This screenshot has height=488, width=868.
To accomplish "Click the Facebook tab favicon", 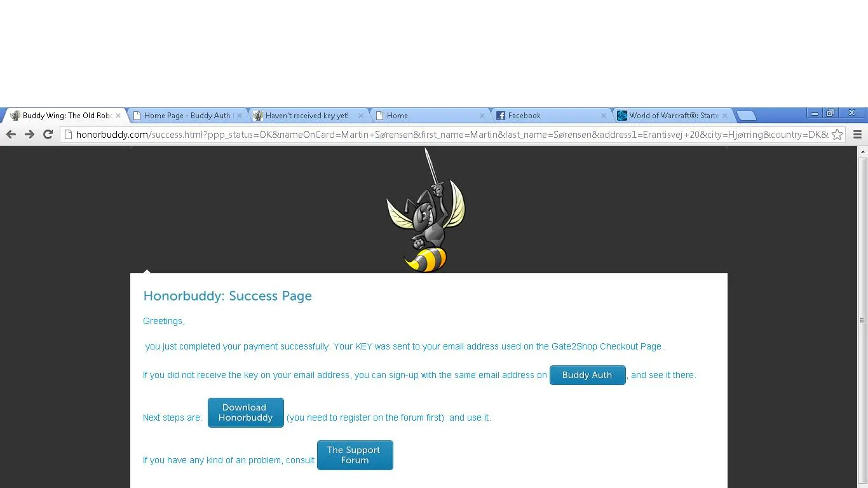I will (501, 116).
